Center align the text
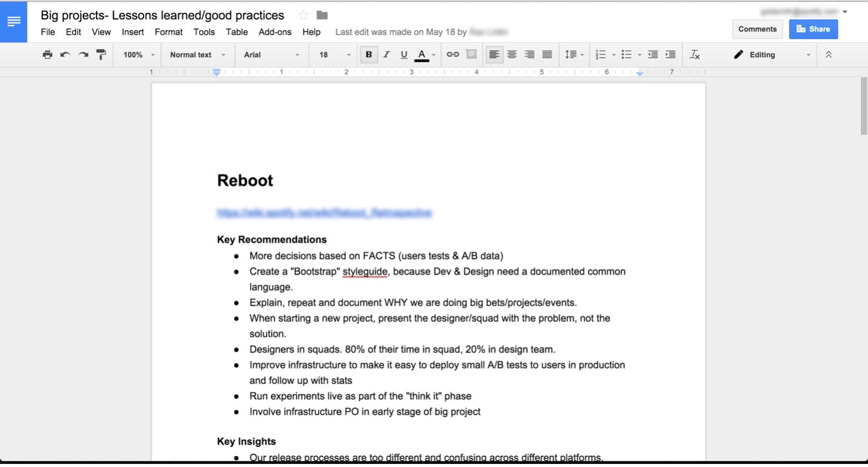Viewport: 868px width, 467px height. (x=512, y=55)
